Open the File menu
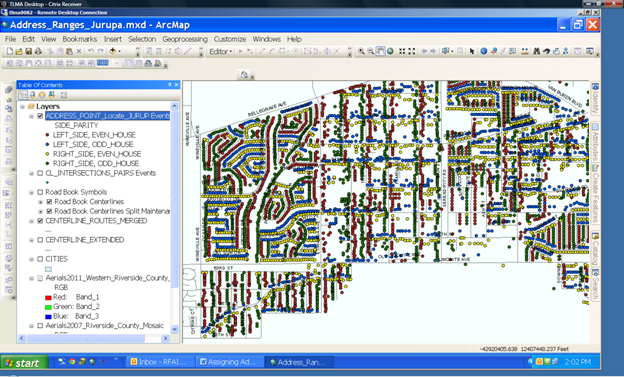The height and width of the screenshot is (377, 624). (10, 39)
